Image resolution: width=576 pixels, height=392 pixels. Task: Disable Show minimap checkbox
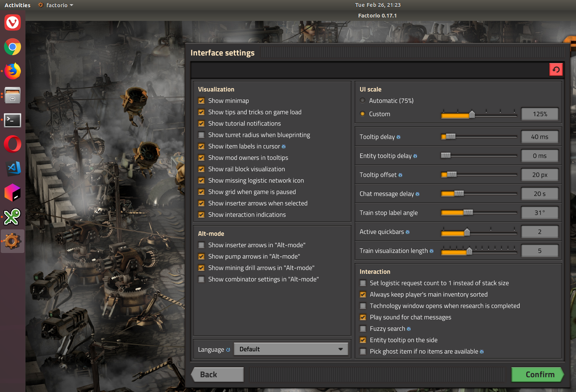tap(202, 101)
